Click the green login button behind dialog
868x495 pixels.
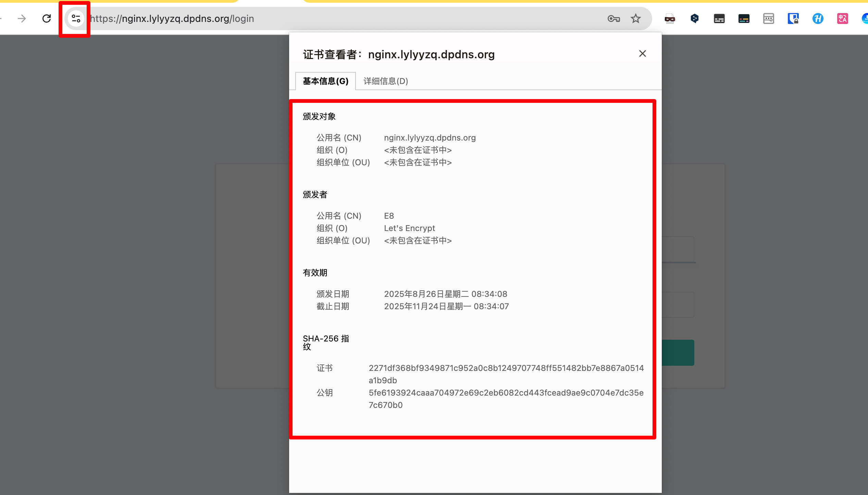678,352
